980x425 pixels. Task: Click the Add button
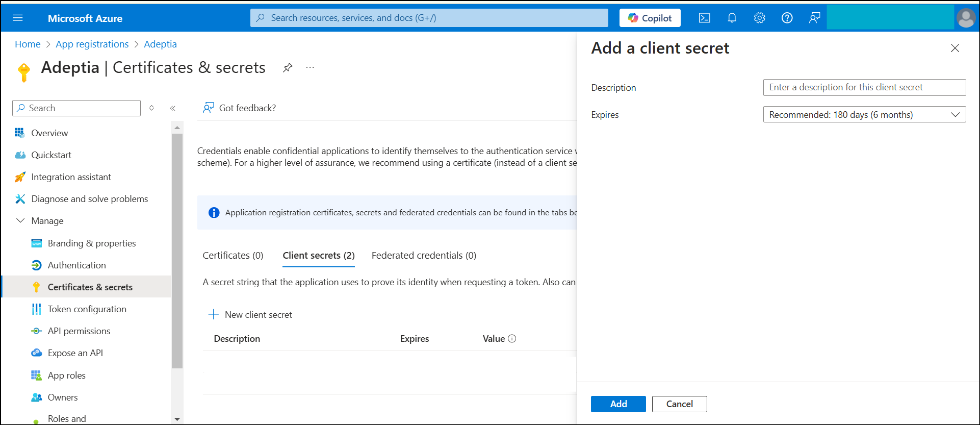coord(618,404)
